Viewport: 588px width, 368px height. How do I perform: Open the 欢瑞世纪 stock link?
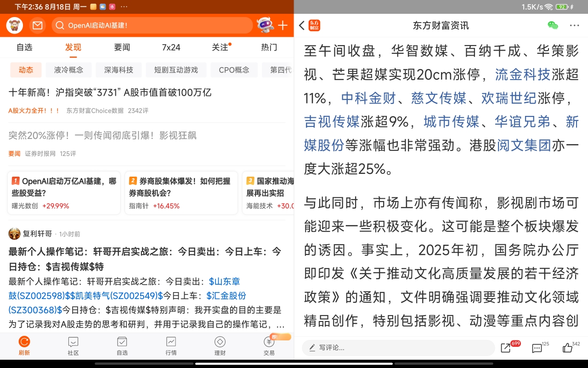click(x=509, y=98)
